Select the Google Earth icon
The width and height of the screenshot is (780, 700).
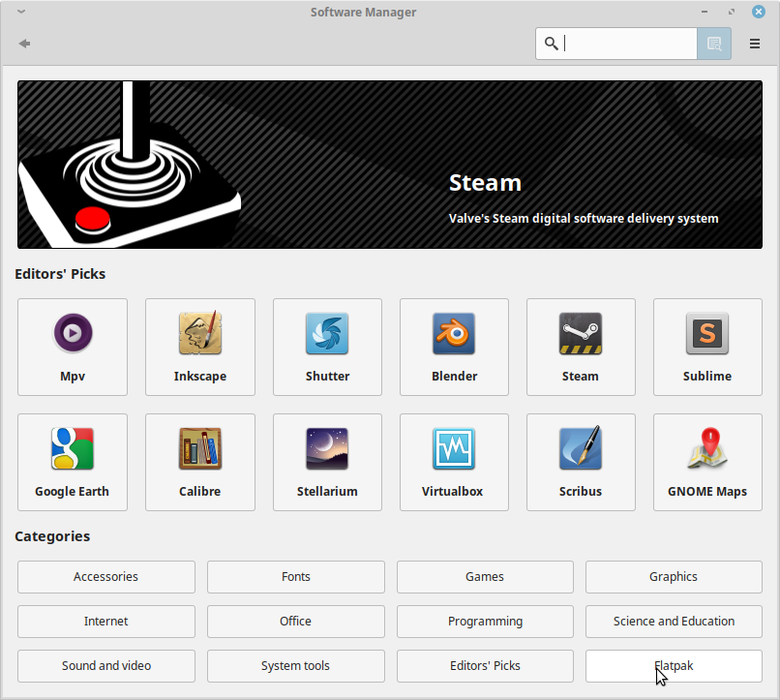tap(73, 449)
